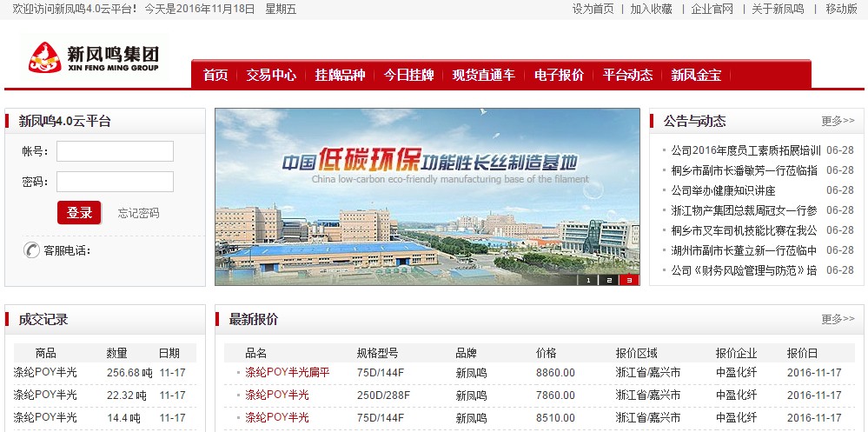868x432 pixels.
Task: Click the 公告与动态 panel heading
Action: 695,122
